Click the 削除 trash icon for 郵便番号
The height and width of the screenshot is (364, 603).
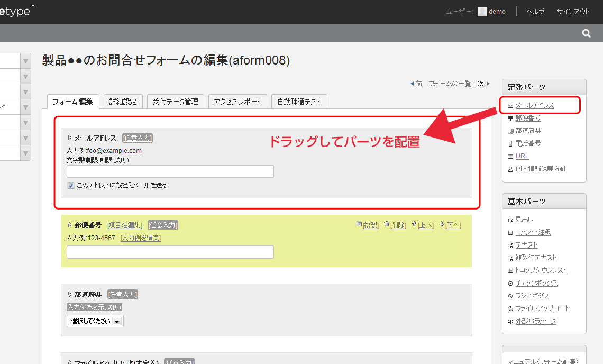pos(387,224)
